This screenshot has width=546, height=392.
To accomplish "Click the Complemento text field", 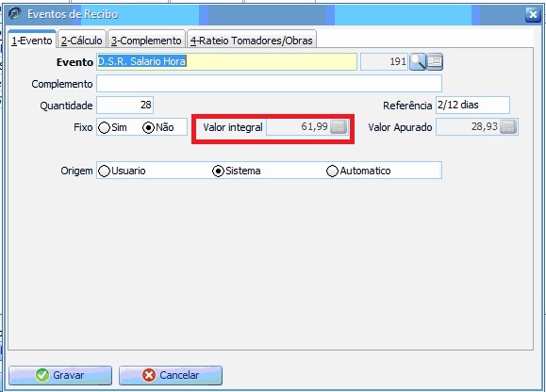I will (269, 84).
